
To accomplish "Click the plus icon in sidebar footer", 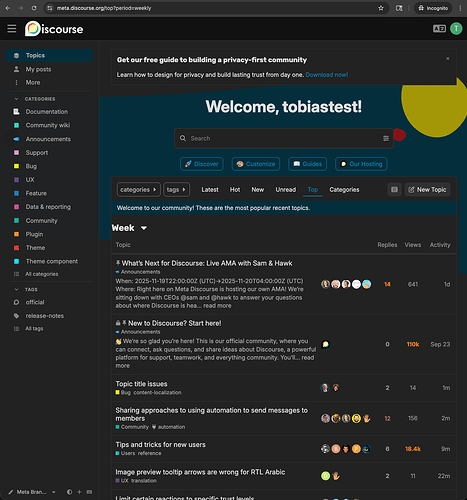I will pos(79,492).
